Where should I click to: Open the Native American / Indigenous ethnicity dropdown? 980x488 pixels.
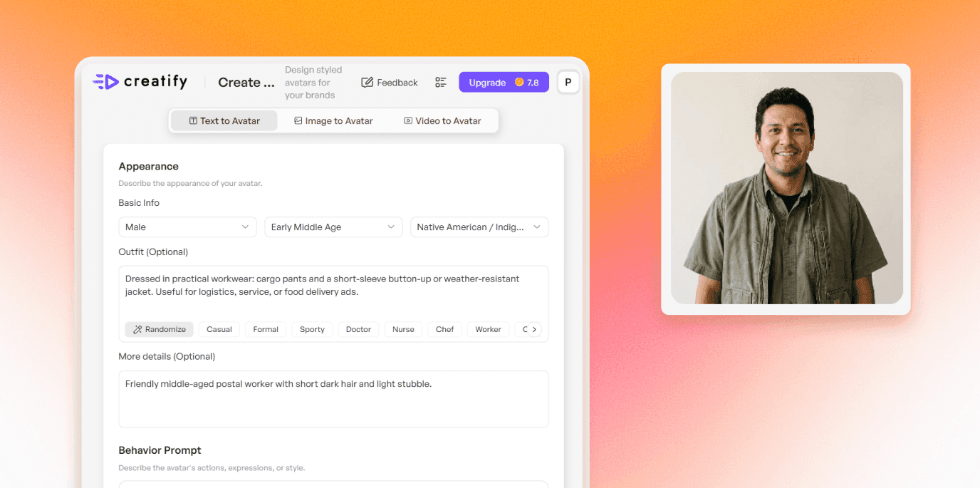[x=479, y=227]
